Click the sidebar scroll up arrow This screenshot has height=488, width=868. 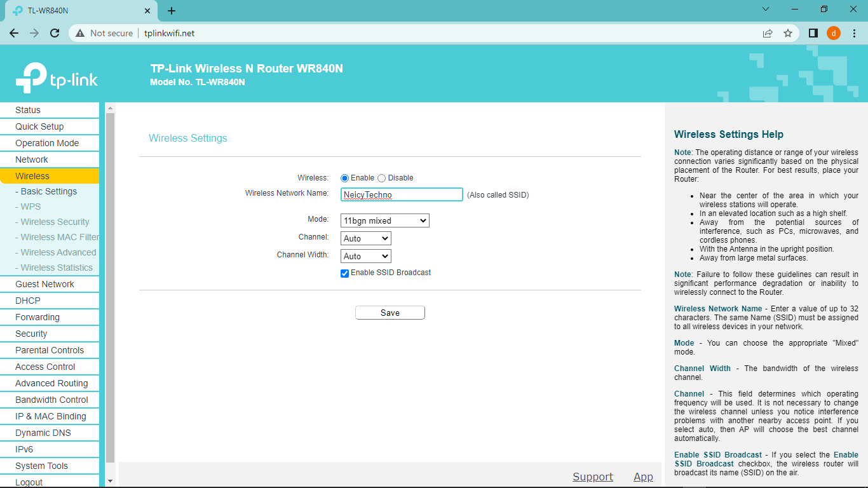[110, 108]
